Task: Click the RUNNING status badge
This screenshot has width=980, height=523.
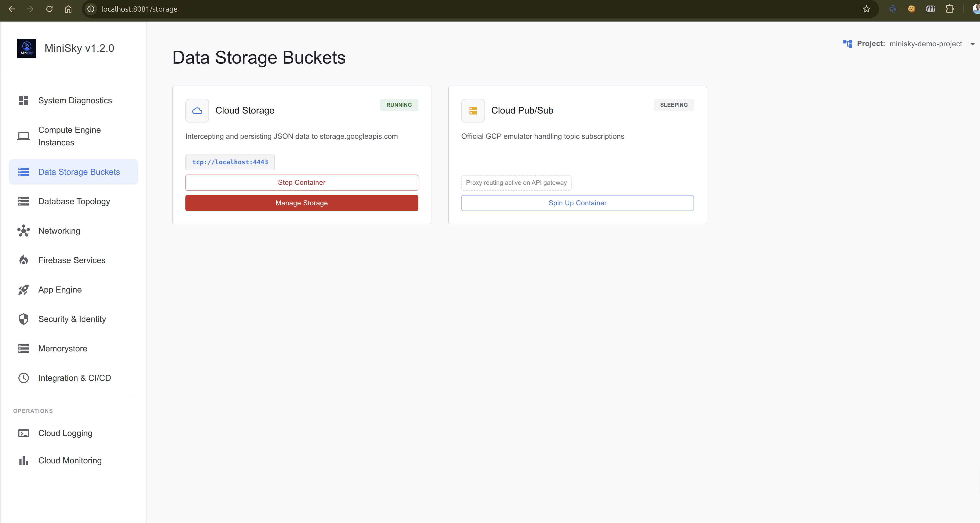Action: (399, 105)
